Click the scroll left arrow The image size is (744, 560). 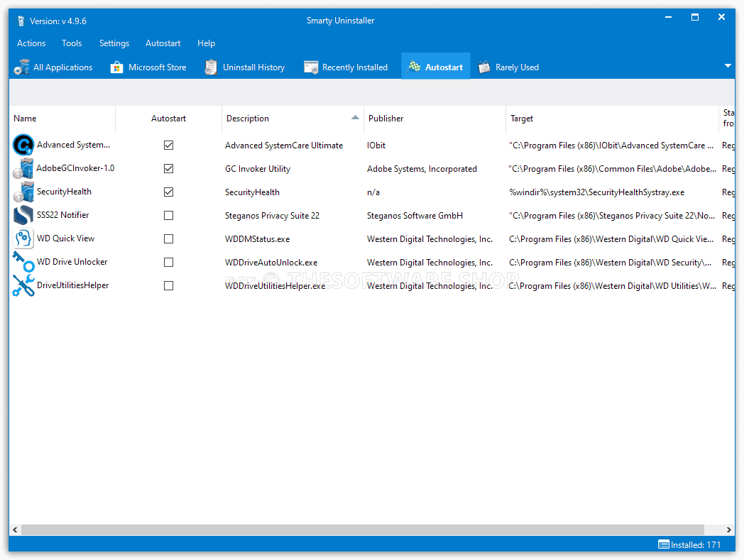(x=15, y=529)
